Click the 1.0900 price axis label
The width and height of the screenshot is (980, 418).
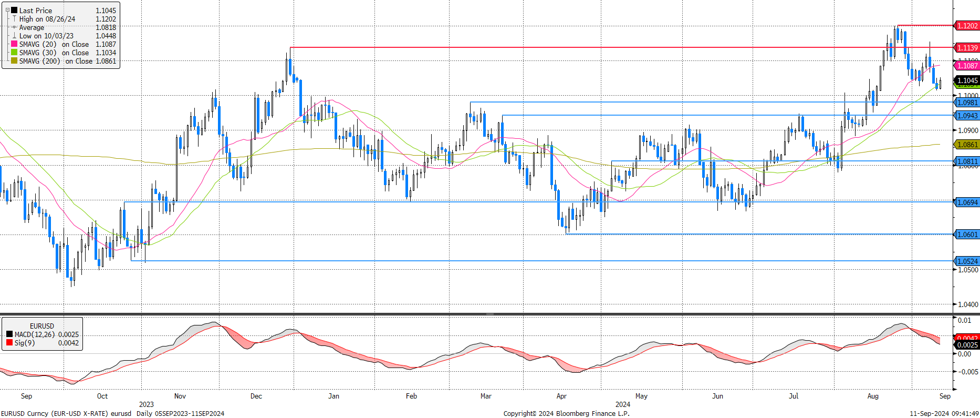click(968, 130)
